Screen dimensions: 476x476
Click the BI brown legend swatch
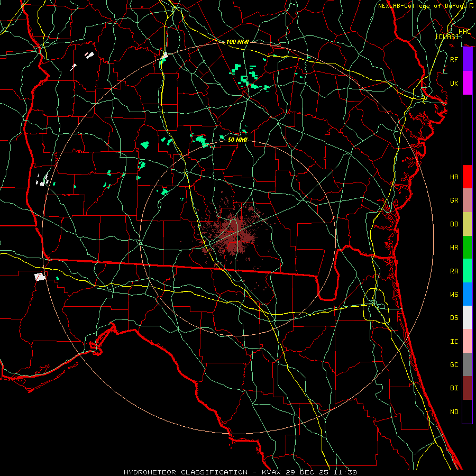(x=467, y=388)
